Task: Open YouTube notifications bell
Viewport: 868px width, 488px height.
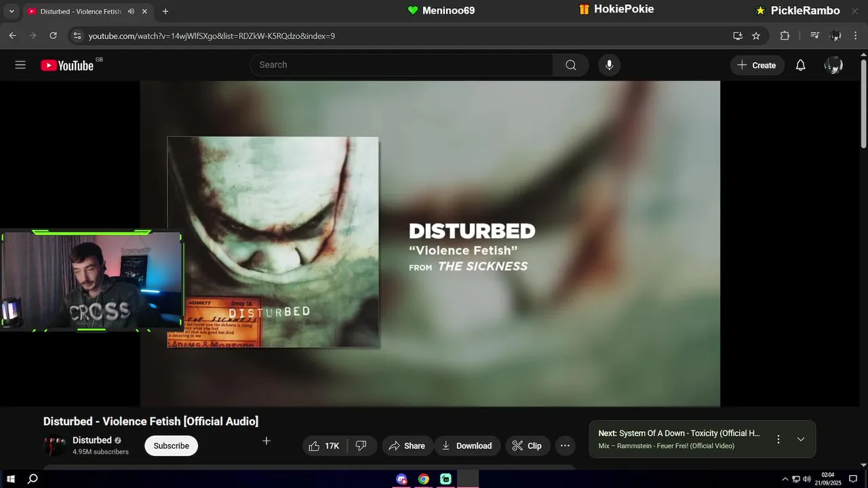Action: point(801,65)
